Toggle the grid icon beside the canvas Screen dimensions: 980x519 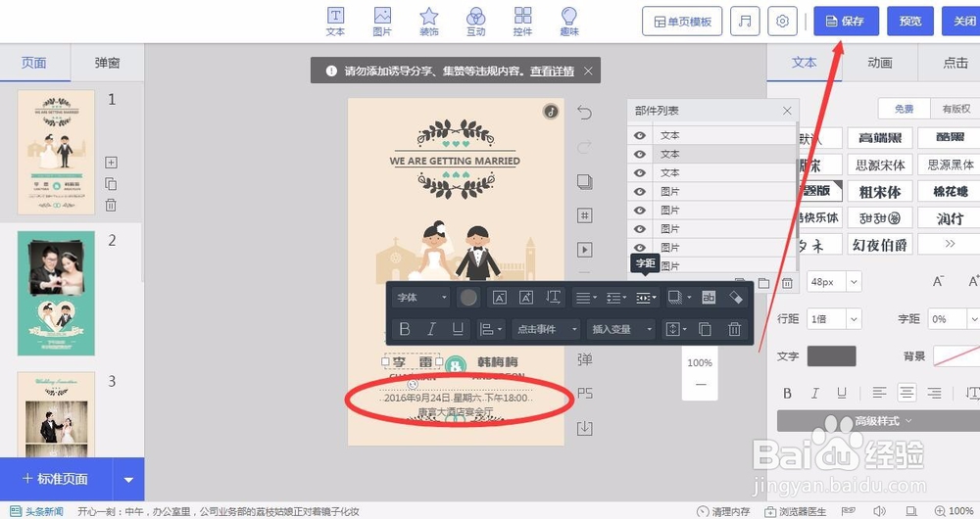(584, 216)
